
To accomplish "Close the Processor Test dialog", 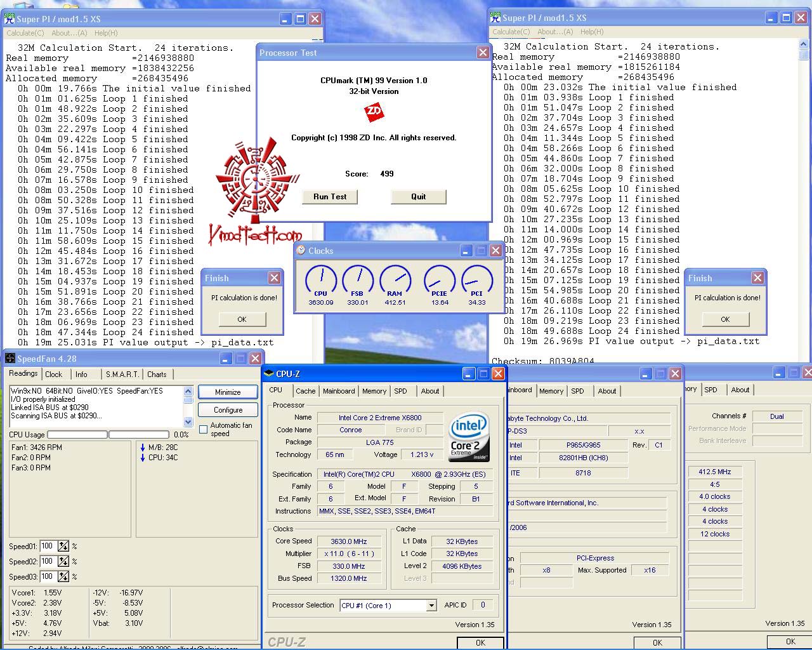I will pyautogui.click(x=483, y=53).
